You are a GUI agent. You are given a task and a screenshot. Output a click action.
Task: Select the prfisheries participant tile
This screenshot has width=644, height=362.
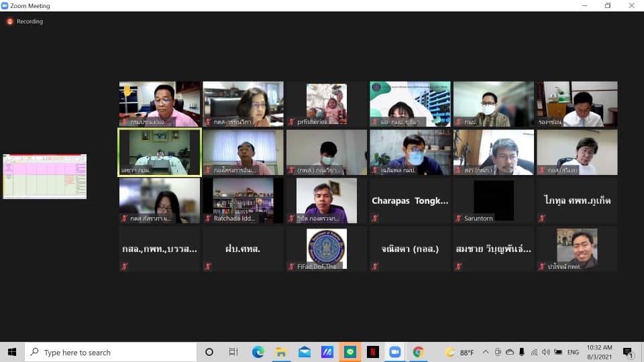[x=327, y=104]
